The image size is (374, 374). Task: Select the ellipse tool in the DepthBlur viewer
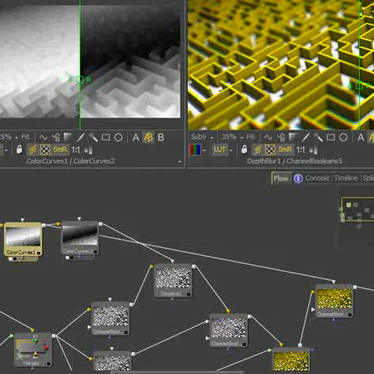(x=343, y=137)
